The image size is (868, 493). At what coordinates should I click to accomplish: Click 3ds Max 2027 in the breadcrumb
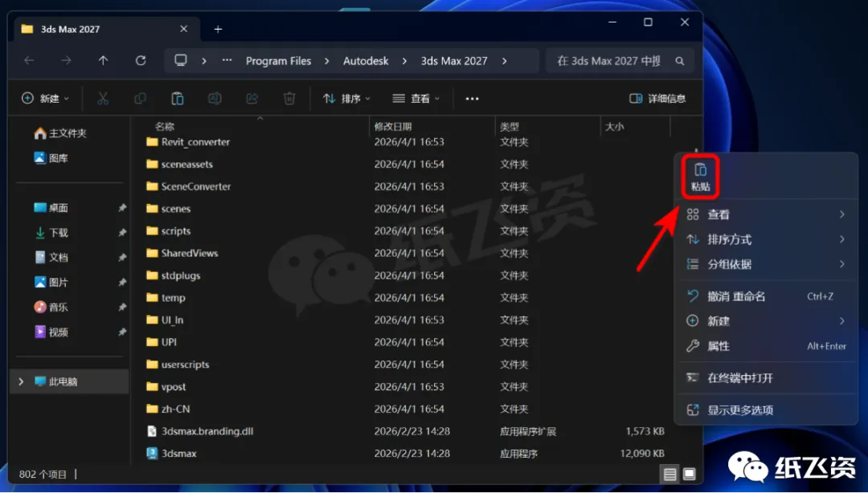tap(454, 61)
